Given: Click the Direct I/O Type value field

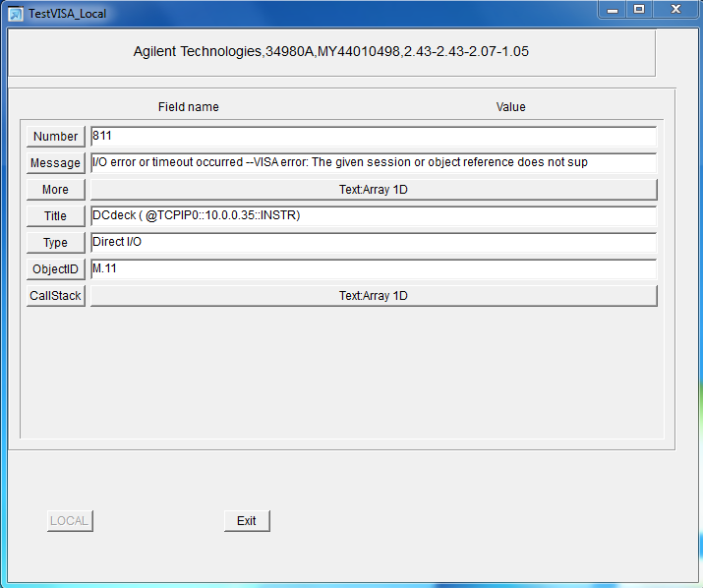Looking at the screenshot, I should [x=373, y=243].
